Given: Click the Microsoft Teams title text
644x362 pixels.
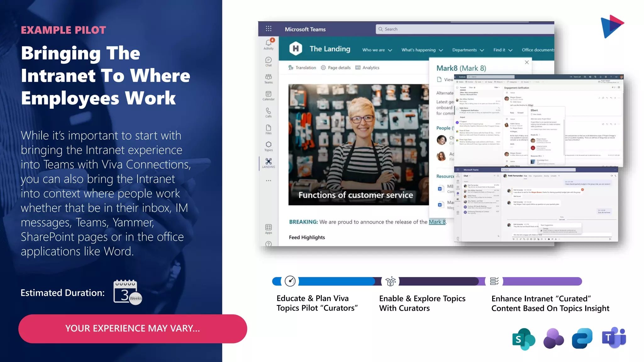Looking at the screenshot, I should (305, 29).
